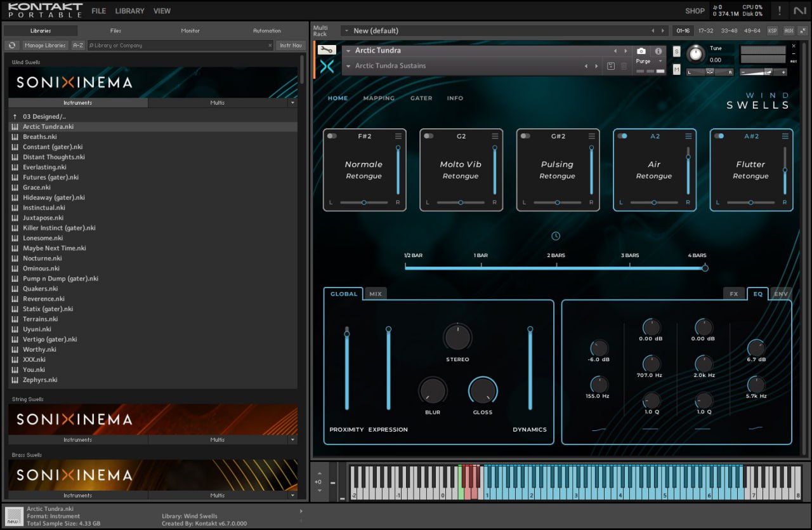
Task: Open the hamburger menu on the Pulsing slot
Action: click(592, 136)
